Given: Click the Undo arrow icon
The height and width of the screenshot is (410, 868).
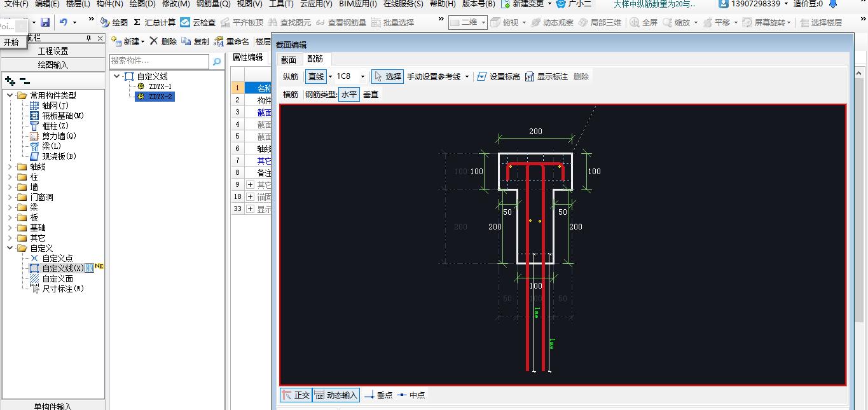Looking at the screenshot, I should (x=64, y=22).
